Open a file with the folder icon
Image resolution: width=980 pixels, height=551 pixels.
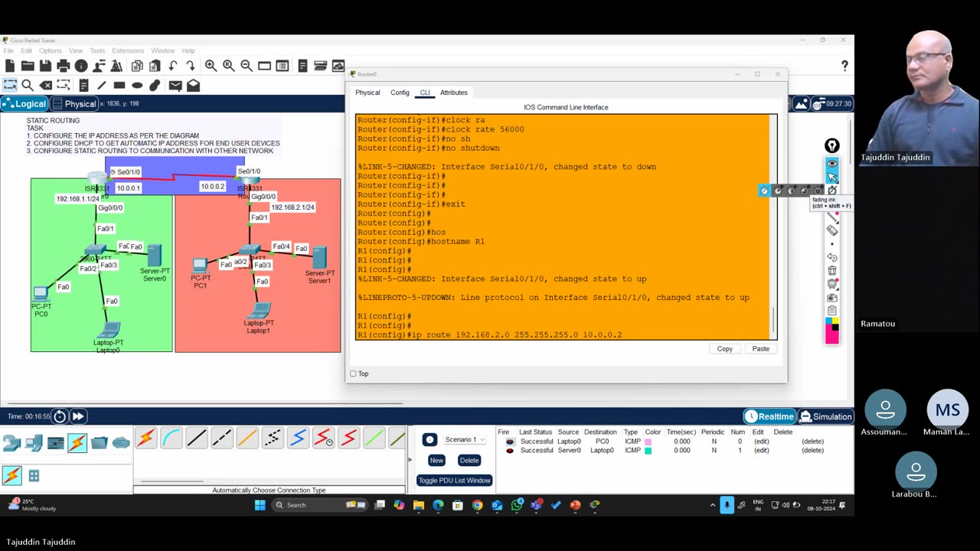[x=28, y=66]
